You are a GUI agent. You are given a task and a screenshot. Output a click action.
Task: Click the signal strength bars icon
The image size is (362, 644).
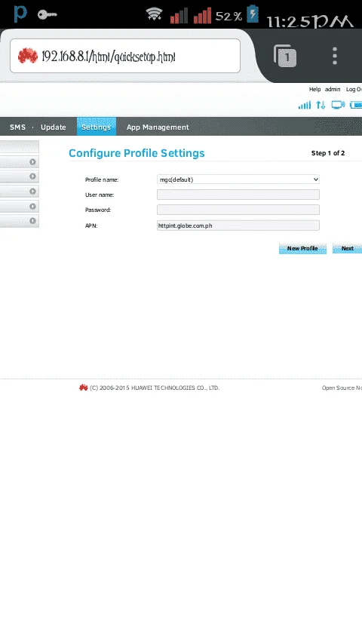point(305,105)
